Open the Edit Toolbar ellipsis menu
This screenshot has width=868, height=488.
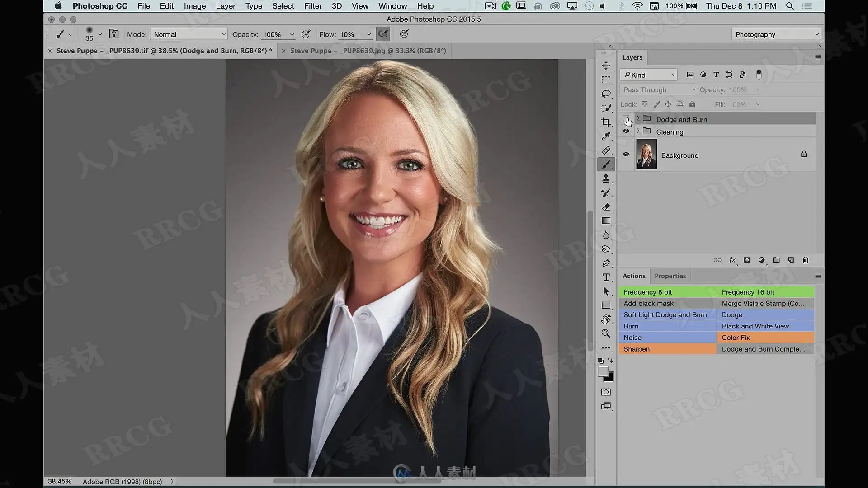(x=606, y=348)
